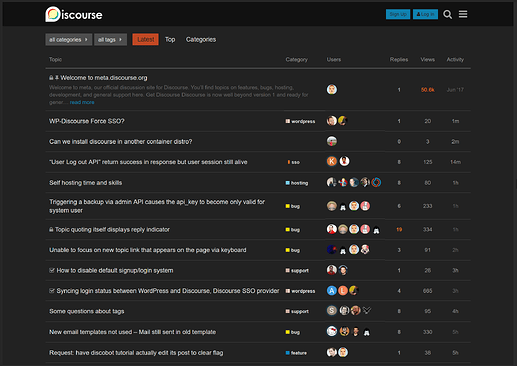Open read more link in Welcome topic
Screen dimensions: 517x366
(82, 102)
